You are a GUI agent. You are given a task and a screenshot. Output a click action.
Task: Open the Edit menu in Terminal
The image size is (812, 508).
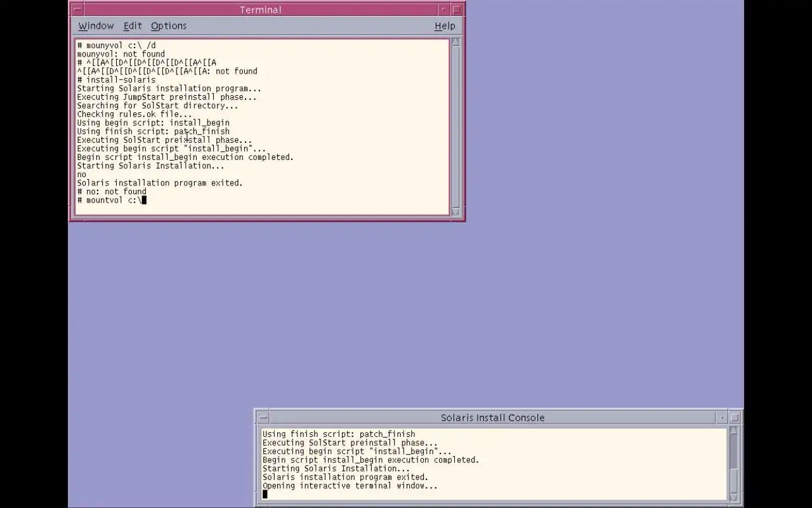[x=133, y=26]
